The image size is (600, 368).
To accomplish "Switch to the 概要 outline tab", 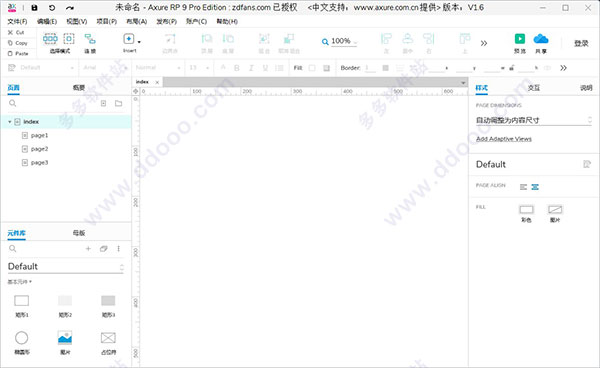I will click(x=79, y=88).
